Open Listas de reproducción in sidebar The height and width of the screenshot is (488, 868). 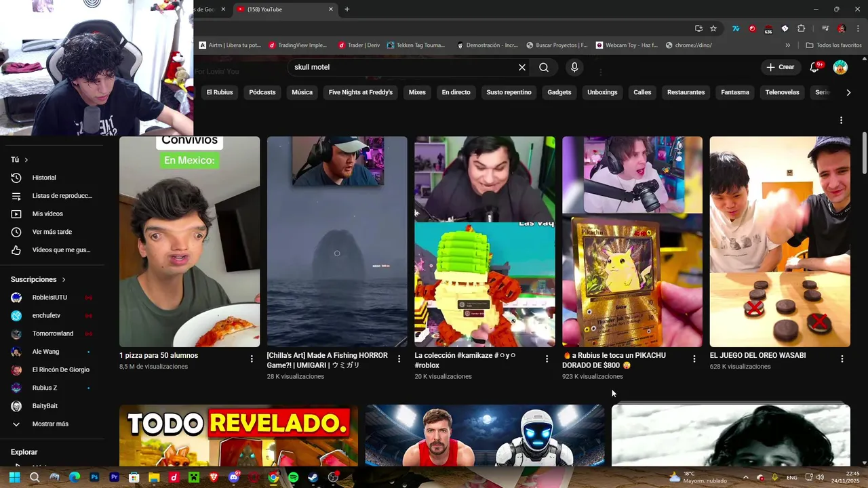(51, 196)
